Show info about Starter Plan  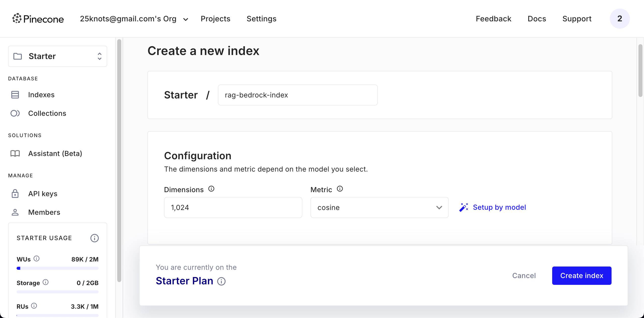[221, 281]
